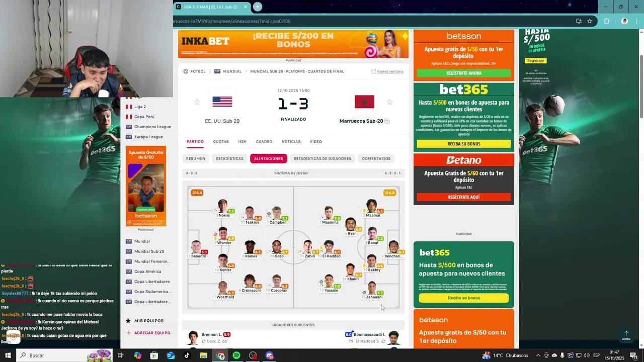Select player Campbell on the pitch

(277, 215)
